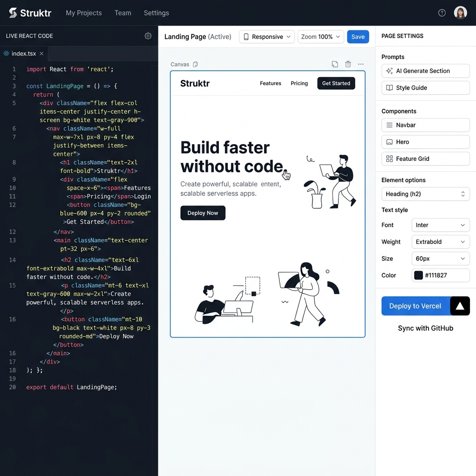Open the Responsive device dropdown
Image resolution: width=476 pixels, height=476 pixels.
point(267,37)
